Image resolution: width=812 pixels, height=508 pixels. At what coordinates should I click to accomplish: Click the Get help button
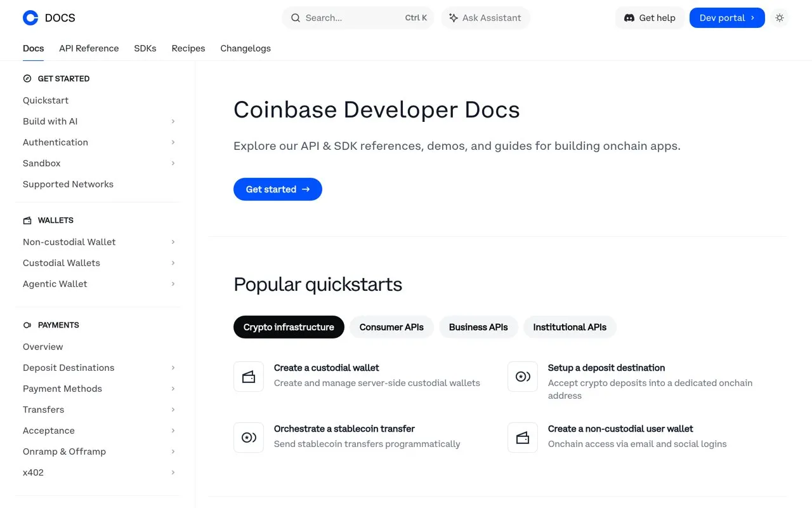pyautogui.click(x=650, y=18)
